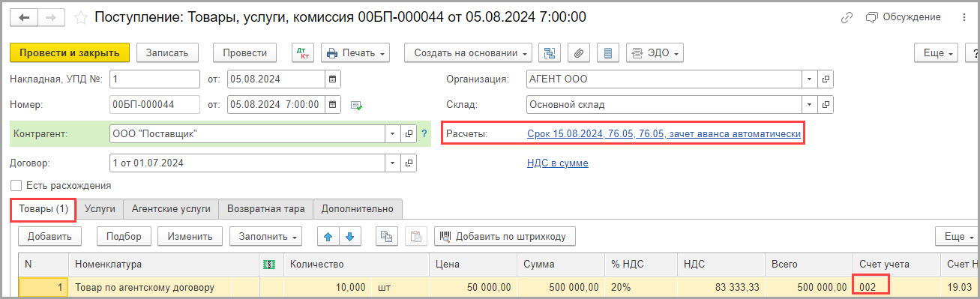
Task: Open calendar for Накладная date
Action: coord(333,79)
